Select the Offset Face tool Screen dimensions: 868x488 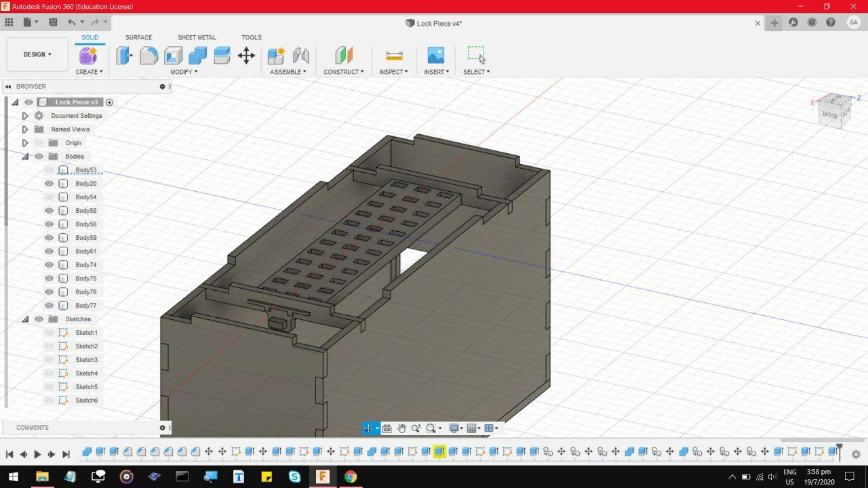coord(222,56)
